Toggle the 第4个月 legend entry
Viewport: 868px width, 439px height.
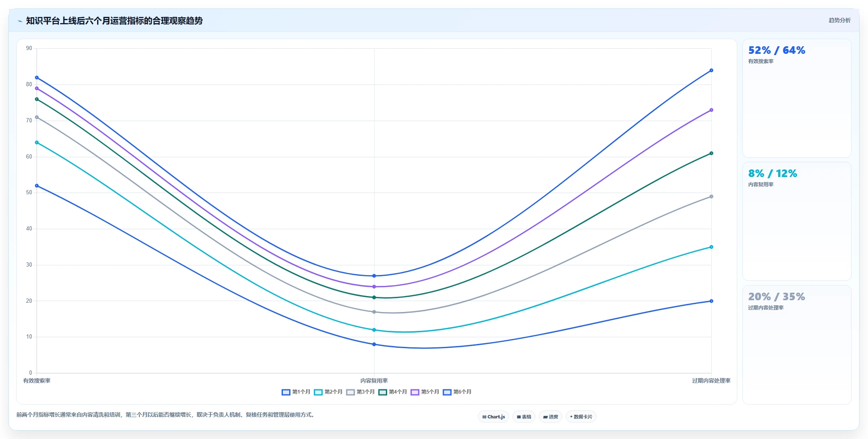(x=393, y=392)
